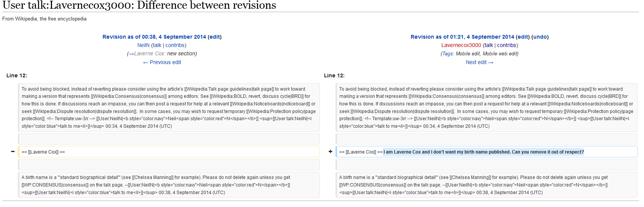644x207 pixels.
Task: Click left 'Line 12:' label
Action: pyautogui.click(x=17, y=75)
